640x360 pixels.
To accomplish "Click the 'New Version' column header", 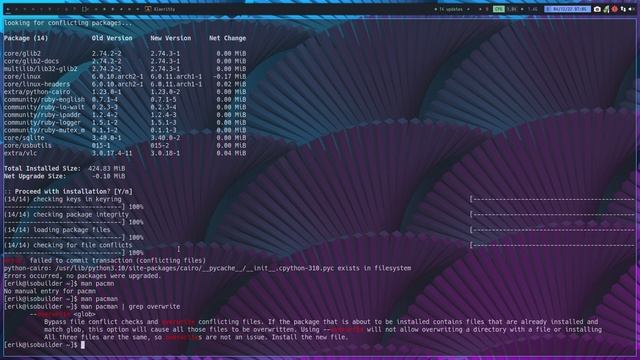I will 171,38.
